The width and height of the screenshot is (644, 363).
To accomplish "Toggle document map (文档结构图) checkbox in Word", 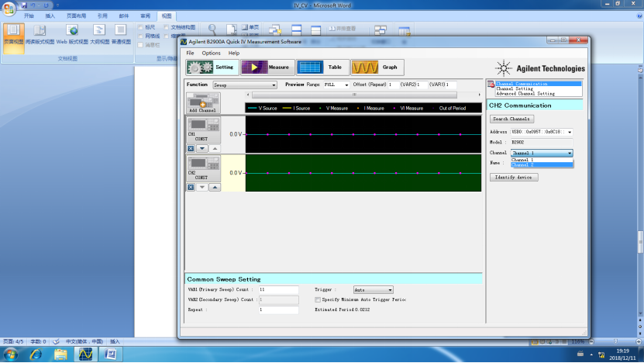I will [167, 27].
